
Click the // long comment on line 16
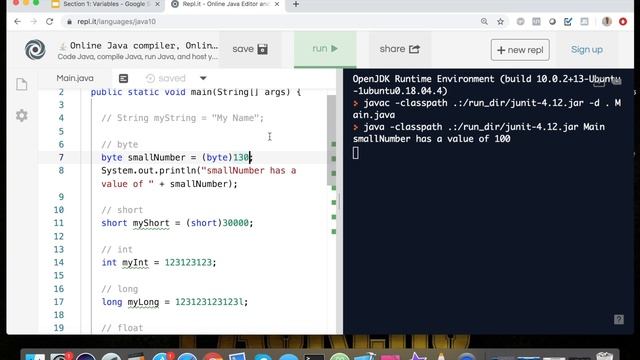pyautogui.click(x=120, y=289)
